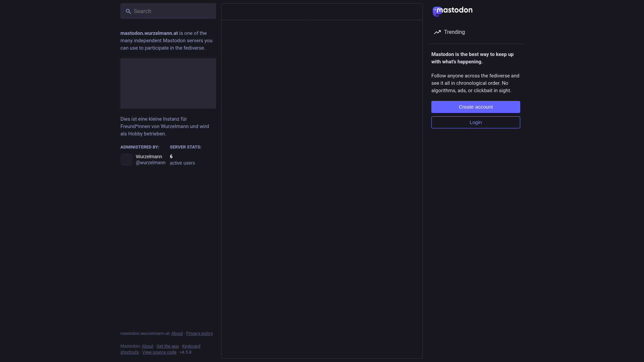This screenshot has width=644, height=362.
Task: Click the empty column header bar
Action: pos(322,12)
